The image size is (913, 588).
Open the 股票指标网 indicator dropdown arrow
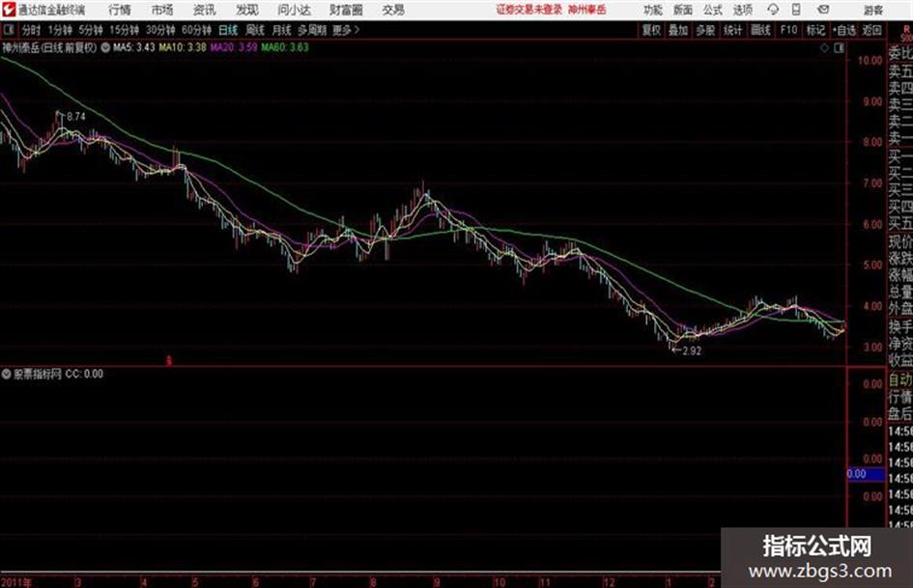7,374
